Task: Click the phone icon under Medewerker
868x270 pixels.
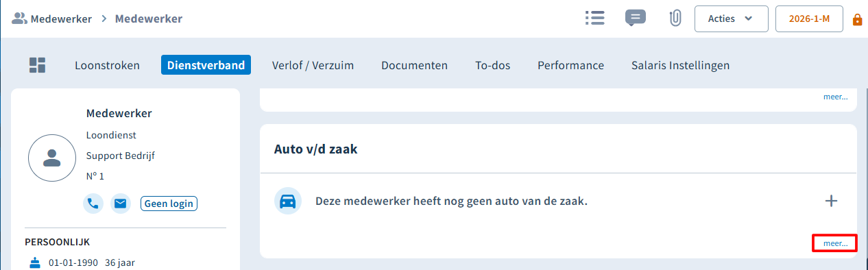Action: coord(93,204)
